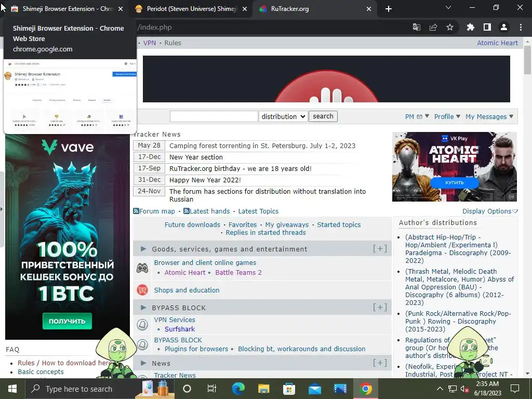Open Task View on the taskbar
Screen dimensions: 532x399
pyautogui.click(x=212, y=389)
